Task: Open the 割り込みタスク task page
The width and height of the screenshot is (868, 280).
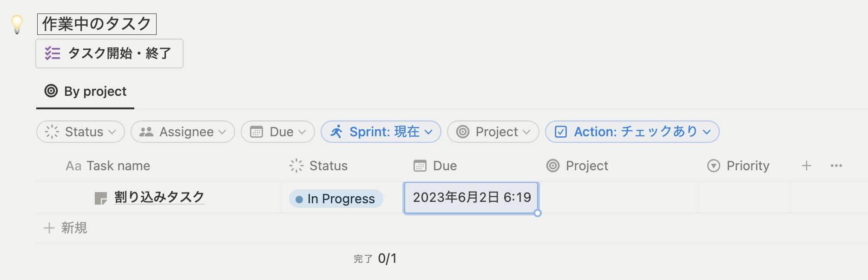Action: click(x=159, y=197)
